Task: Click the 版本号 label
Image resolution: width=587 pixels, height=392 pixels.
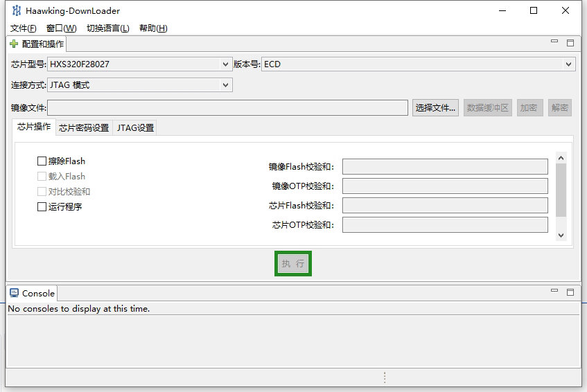Action: coord(247,64)
